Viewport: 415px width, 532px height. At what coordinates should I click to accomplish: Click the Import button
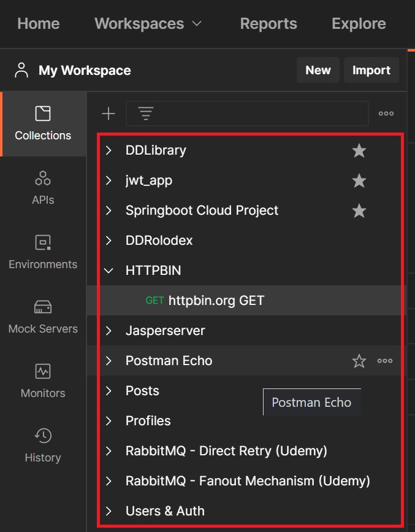tap(371, 71)
